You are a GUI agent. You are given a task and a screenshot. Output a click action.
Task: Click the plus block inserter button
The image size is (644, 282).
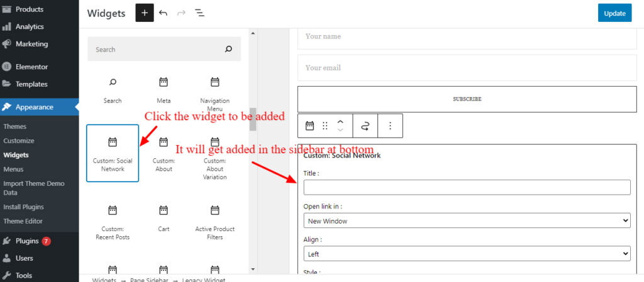click(x=145, y=13)
